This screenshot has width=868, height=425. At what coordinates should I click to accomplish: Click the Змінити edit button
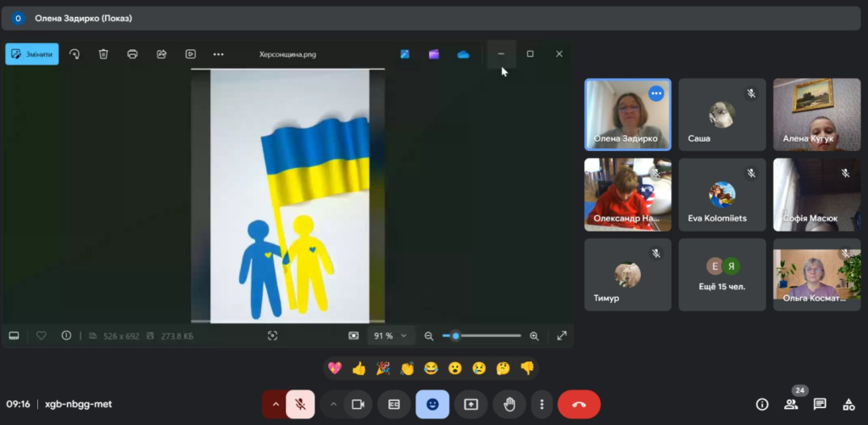click(32, 54)
